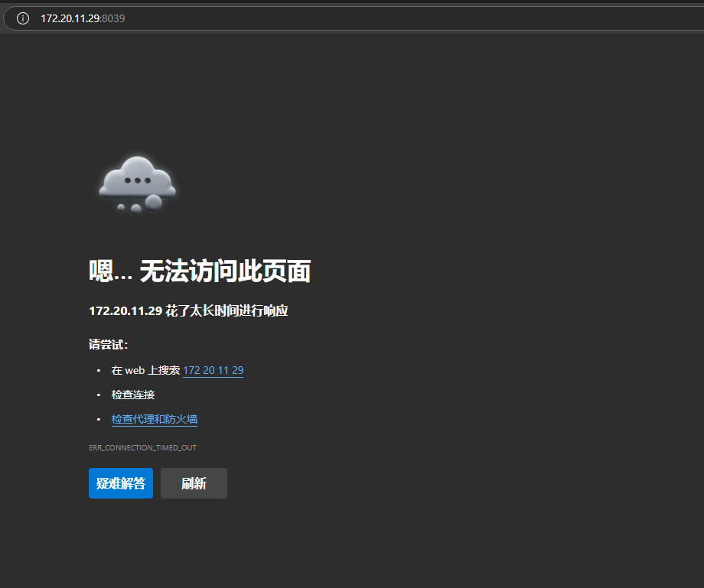Click the 172.20.11.29 花了太长时间进行响应 message
Screen dimensions: 704x588
188,310
